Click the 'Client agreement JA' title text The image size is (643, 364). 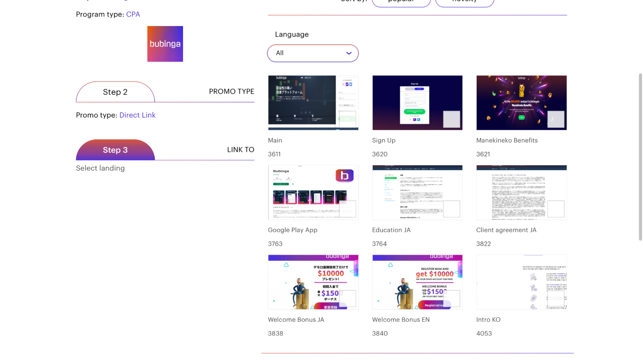click(506, 230)
